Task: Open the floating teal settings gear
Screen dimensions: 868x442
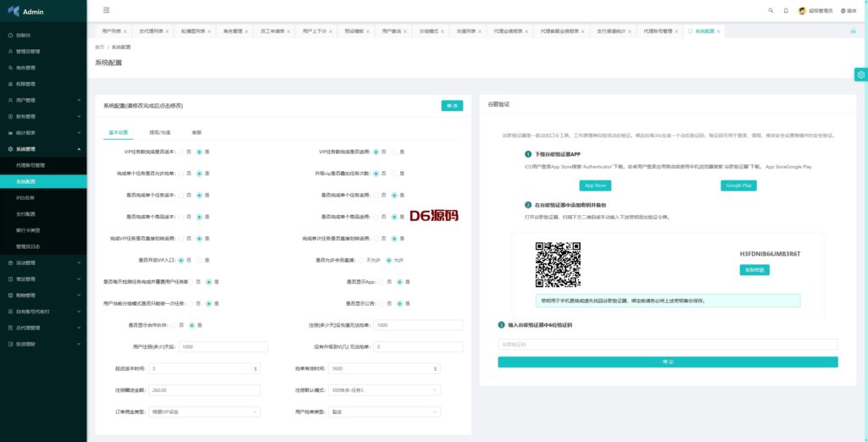Action: point(861,75)
